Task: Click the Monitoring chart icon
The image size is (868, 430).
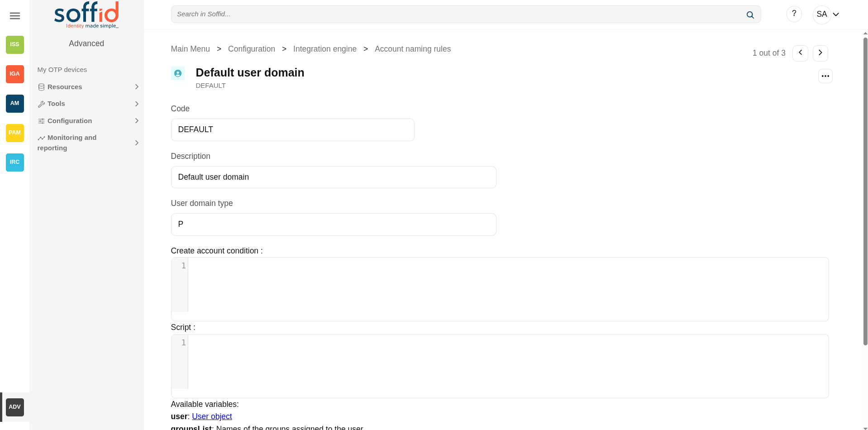Action: [41, 138]
